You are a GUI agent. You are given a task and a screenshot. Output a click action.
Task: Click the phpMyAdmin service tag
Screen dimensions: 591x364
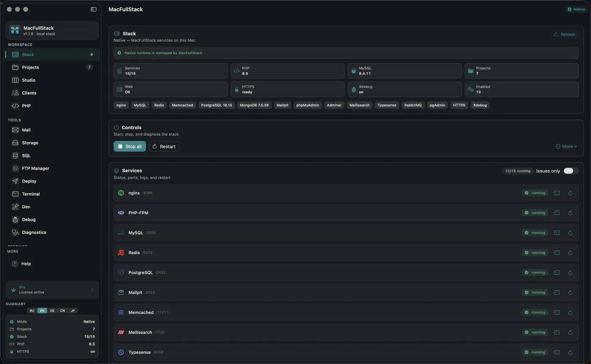[x=308, y=105]
